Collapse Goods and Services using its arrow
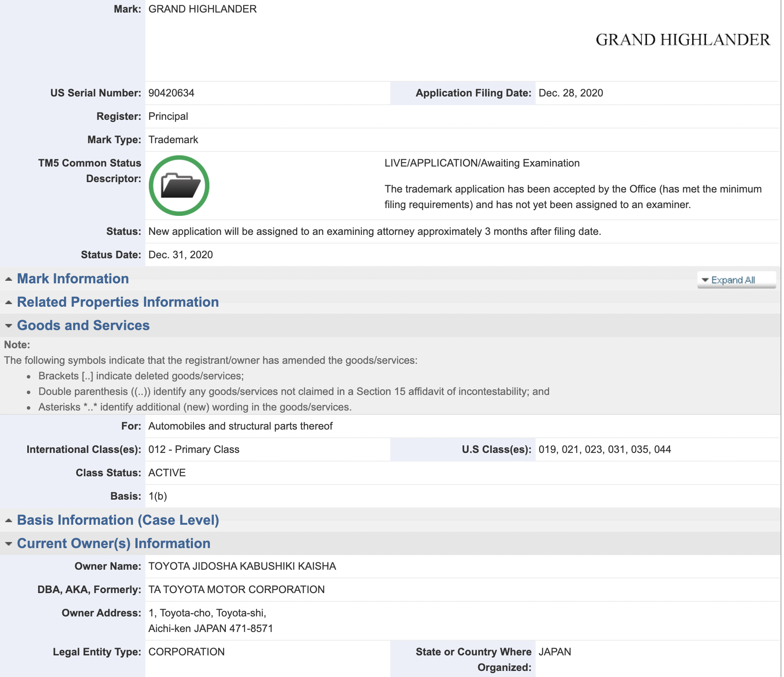 click(9, 326)
